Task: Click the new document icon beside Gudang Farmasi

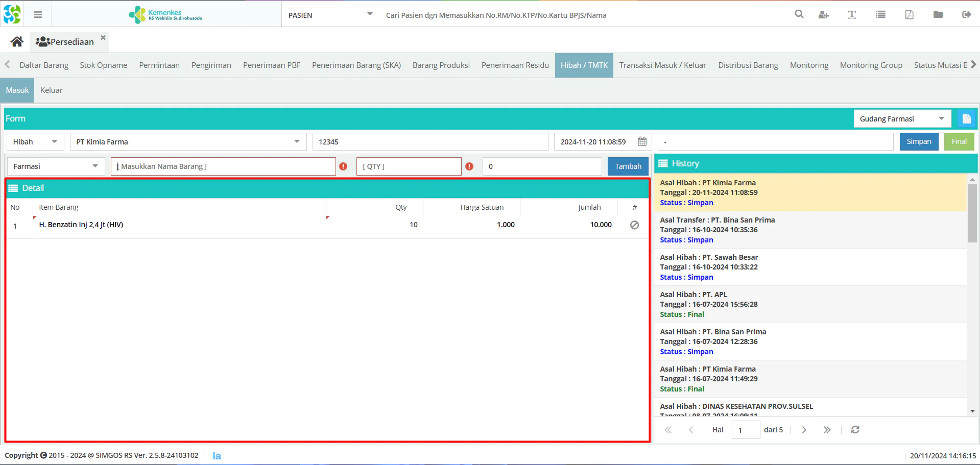Action: [966, 119]
